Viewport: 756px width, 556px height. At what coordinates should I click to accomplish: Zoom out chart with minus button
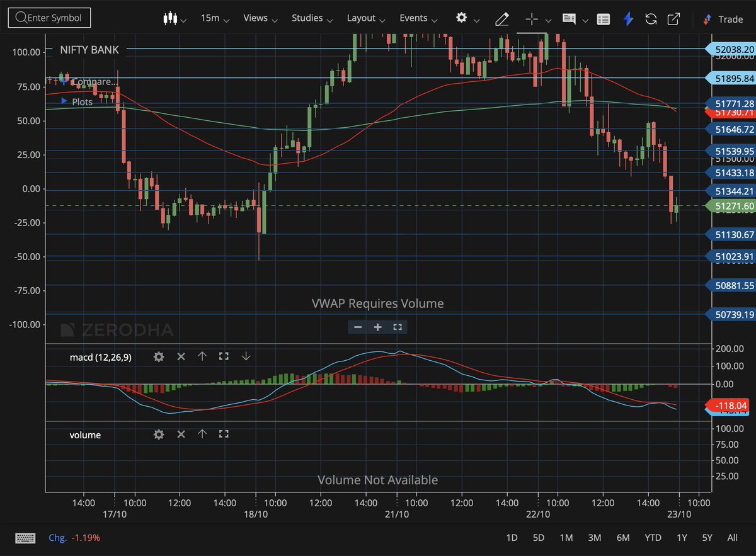[358, 327]
